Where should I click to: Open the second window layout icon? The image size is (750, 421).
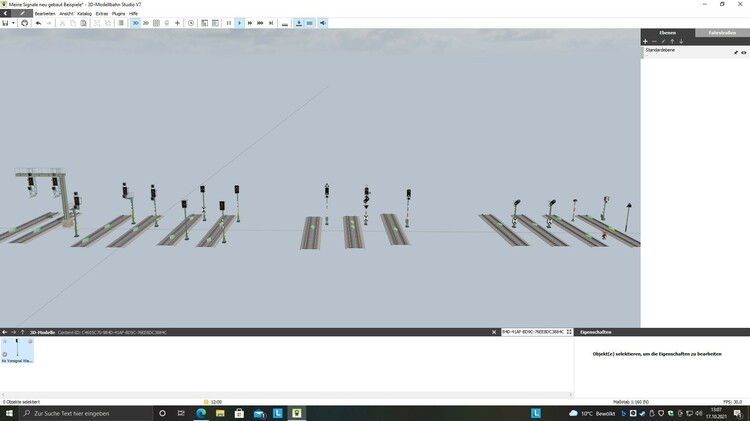point(215,23)
